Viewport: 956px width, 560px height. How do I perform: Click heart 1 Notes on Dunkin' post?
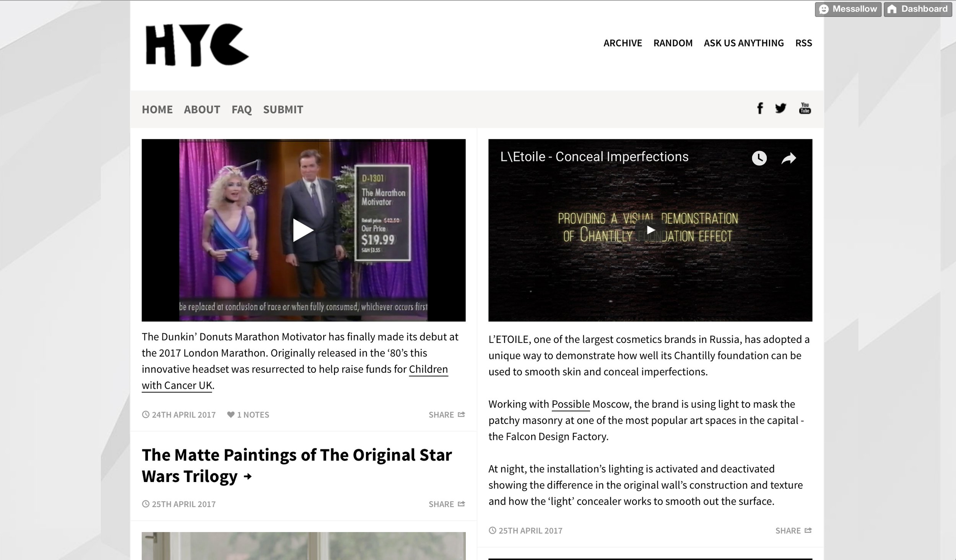click(248, 415)
